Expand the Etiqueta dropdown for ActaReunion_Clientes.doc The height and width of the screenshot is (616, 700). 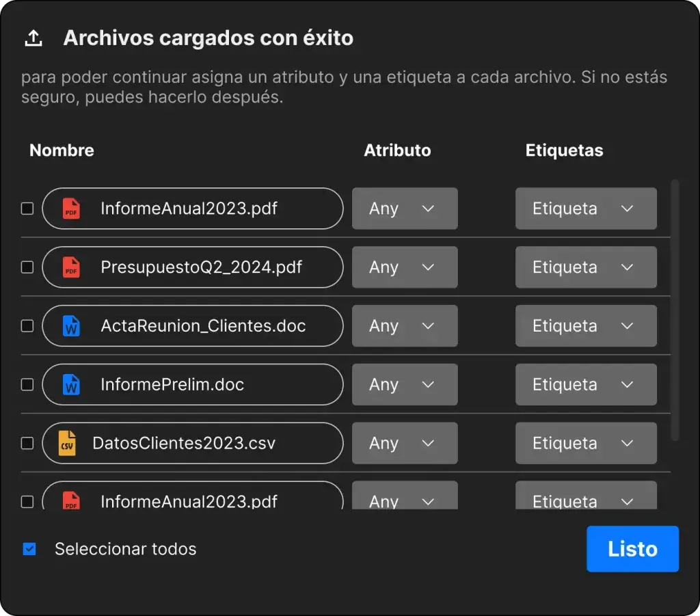[x=585, y=326]
